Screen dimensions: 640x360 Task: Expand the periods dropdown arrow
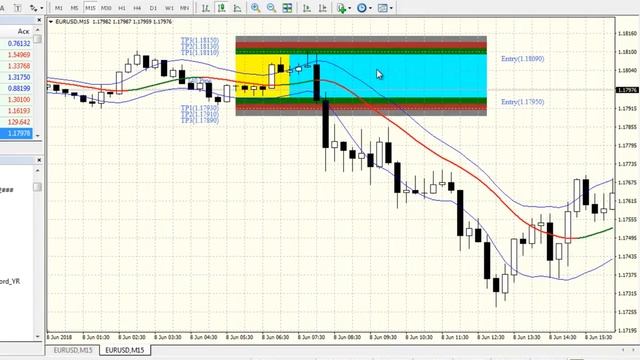pyautogui.click(x=370, y=8)
